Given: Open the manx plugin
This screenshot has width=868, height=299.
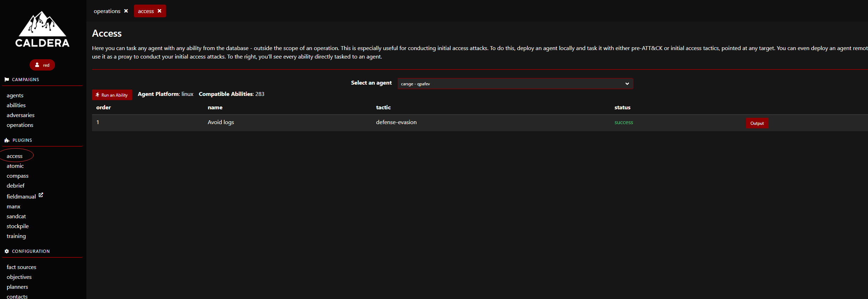Looking at the screenshot, I should pyautogui.click(x=13, y=206).
